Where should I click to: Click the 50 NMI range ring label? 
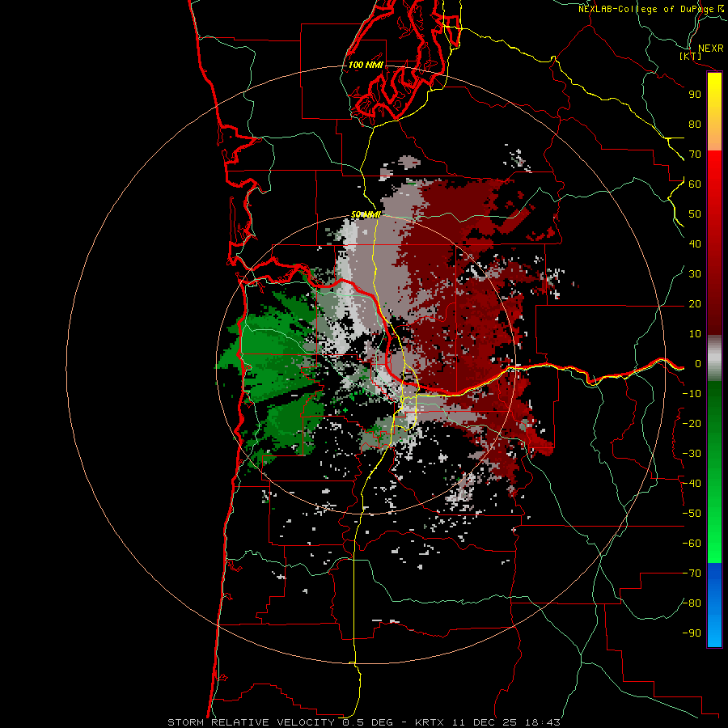[x=366, y=214]
